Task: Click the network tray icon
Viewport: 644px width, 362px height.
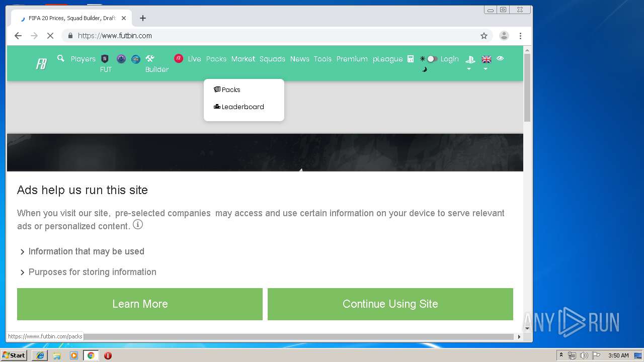Action: click(572, 355)
